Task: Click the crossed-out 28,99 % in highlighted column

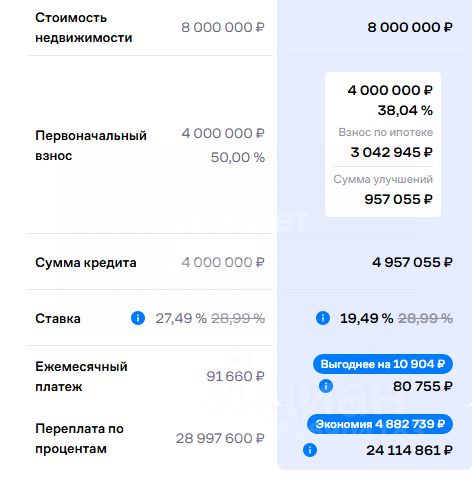Action: click(425, 318)
